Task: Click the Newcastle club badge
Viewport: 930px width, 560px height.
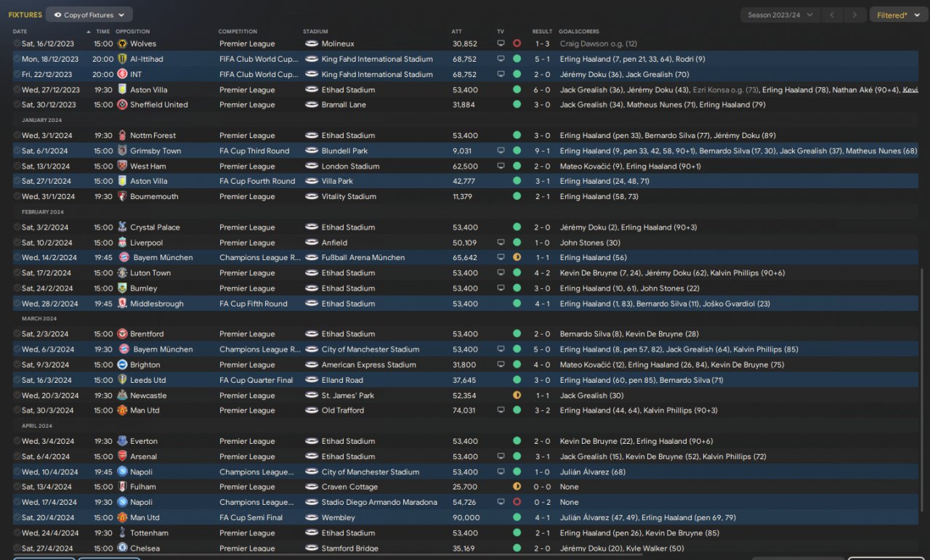Action: point(122,396)
